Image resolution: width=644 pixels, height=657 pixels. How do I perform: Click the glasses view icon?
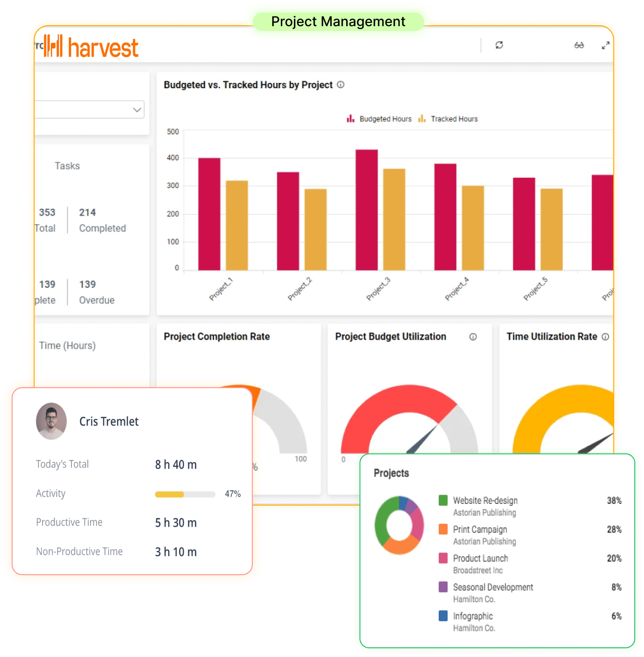coord(579,45)
